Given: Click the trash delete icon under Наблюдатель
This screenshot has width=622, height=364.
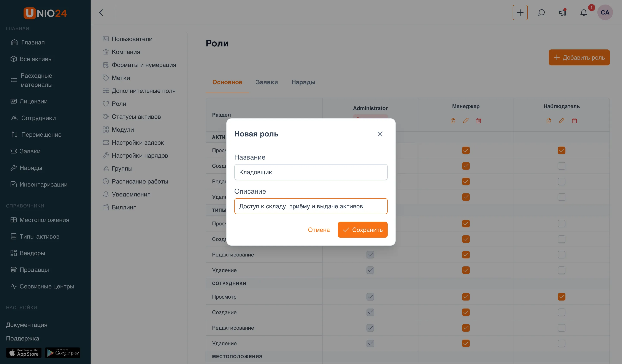Looking at the screenshot, I should pyautogui.click(x=574, y=120).
